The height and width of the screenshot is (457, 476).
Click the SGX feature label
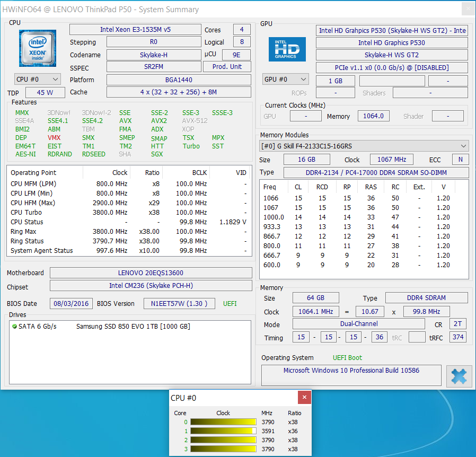[157, 154]
